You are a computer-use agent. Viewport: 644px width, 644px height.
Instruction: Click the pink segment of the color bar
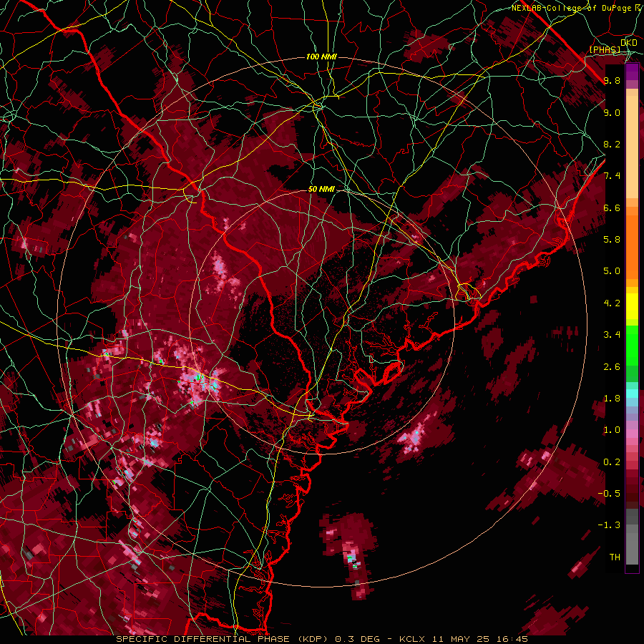(632, 434)
